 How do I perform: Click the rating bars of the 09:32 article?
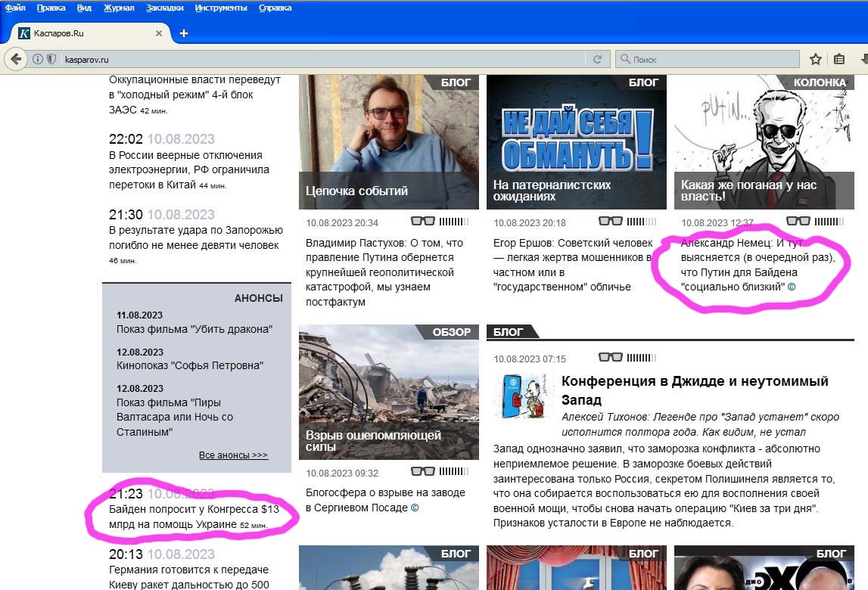(x=454, y=471)
